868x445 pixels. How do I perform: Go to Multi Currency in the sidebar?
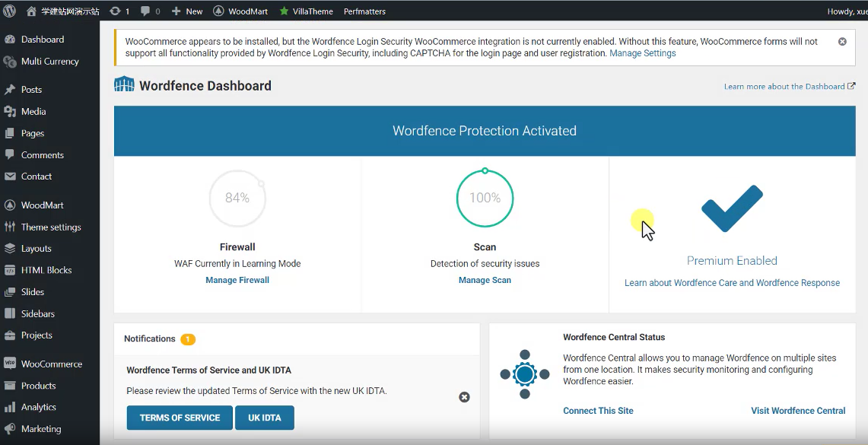coord(49,62)
